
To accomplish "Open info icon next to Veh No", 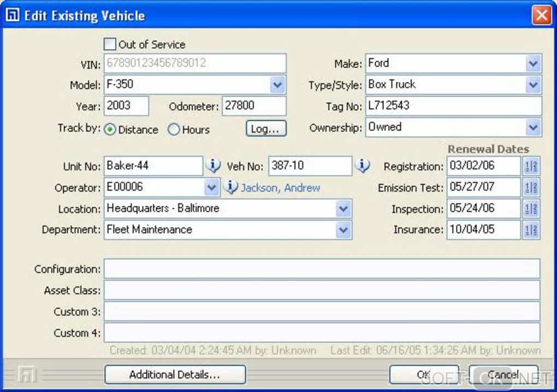I will [363, 165].
